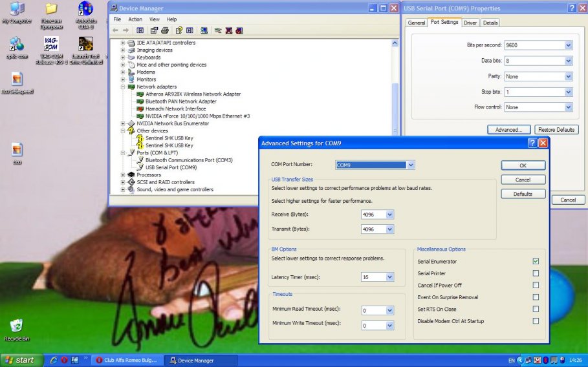
Task: Enable the Set RTS On Close checkbox
Action: click(x=536, y=309)
